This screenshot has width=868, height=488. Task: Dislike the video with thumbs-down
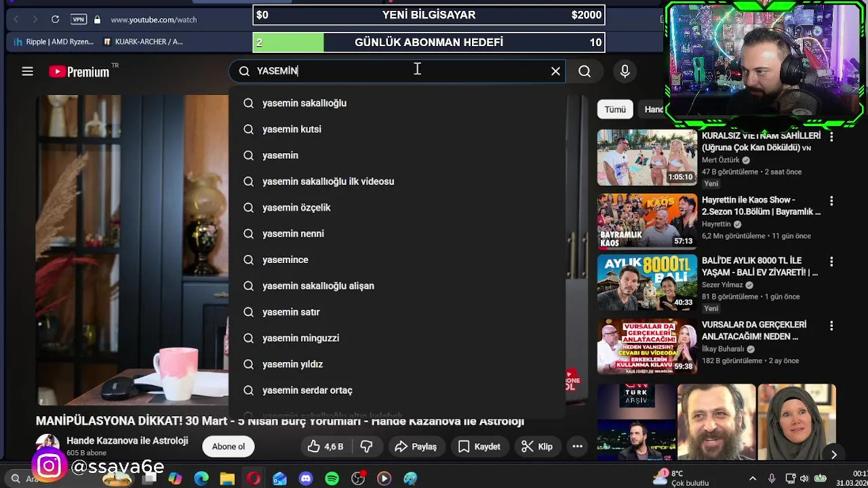click(367, 447)
